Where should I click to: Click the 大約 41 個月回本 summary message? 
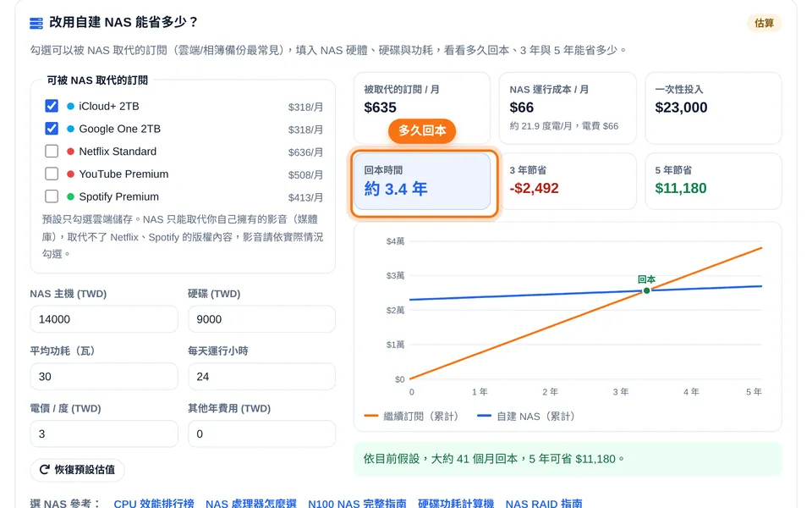[568, 459]
